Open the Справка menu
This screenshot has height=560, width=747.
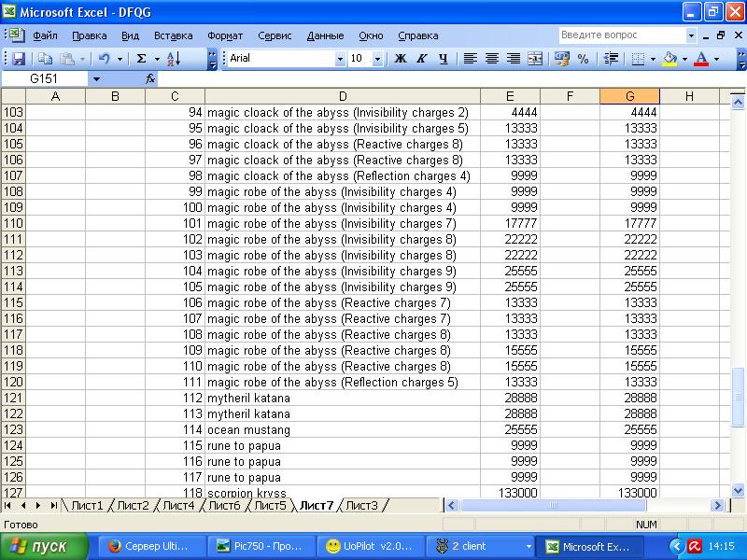(417, 35)
